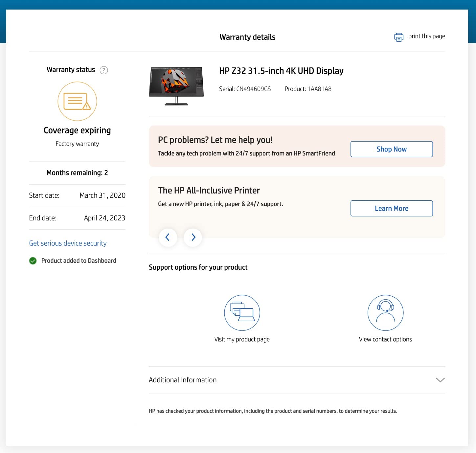Viewport: 476px width, 453px height.
Task: Click the serial number CN494609GS text
Action: (253, 89)
